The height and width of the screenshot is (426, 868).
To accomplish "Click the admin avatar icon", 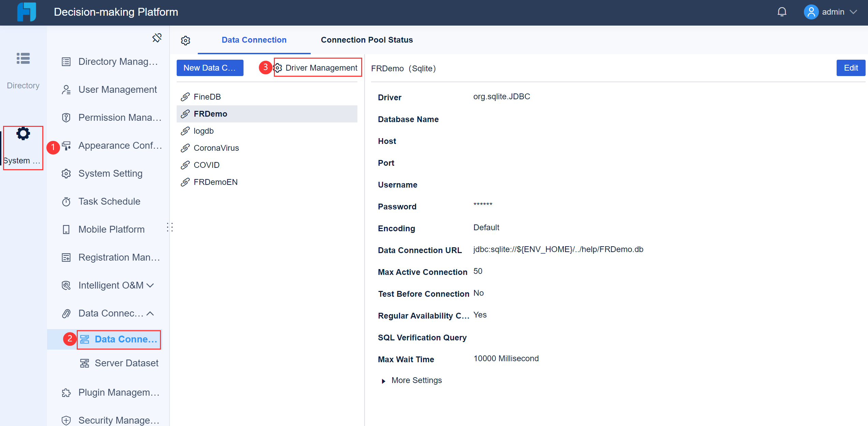I will pyautogui.click(x=811, y=12).
